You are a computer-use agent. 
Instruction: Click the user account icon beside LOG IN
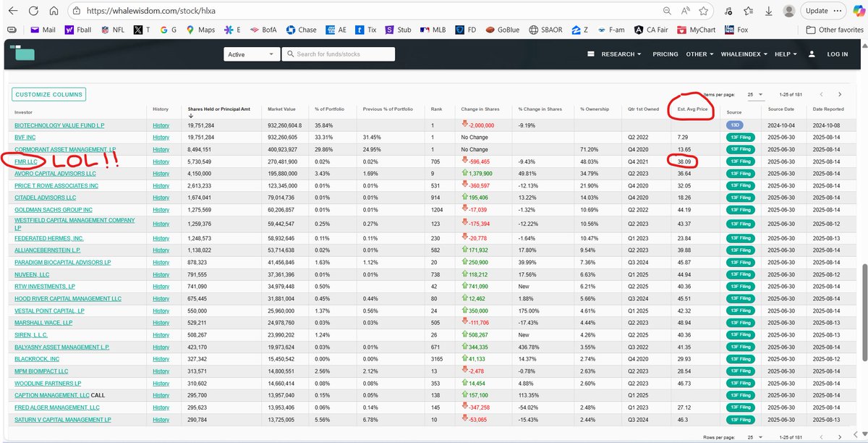pyautogui.click(x=812, y=54)
